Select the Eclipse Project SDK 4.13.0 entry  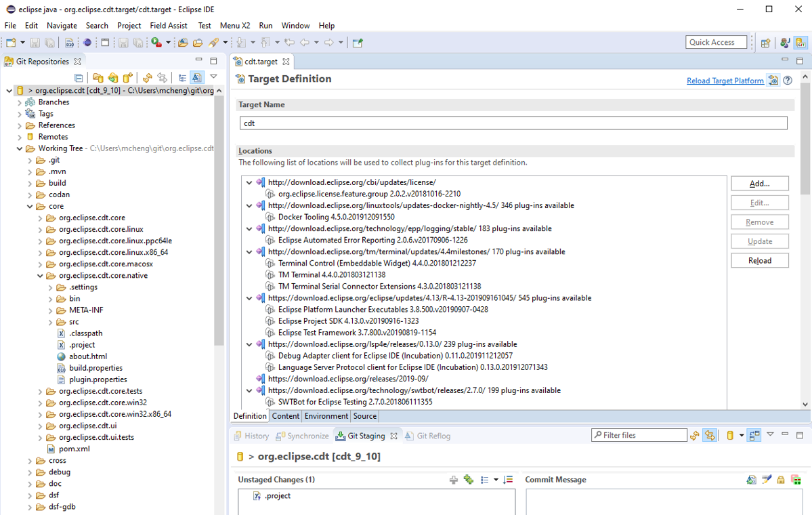349,321
